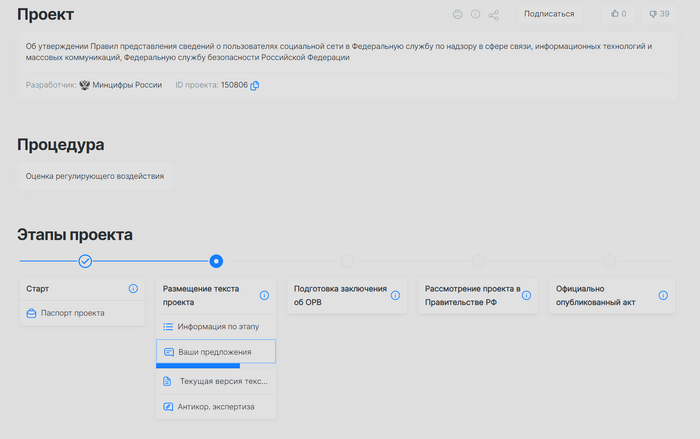Click the print icon in the header
Viewport: 700px width, 439px height.
click(x=458, y=14)
